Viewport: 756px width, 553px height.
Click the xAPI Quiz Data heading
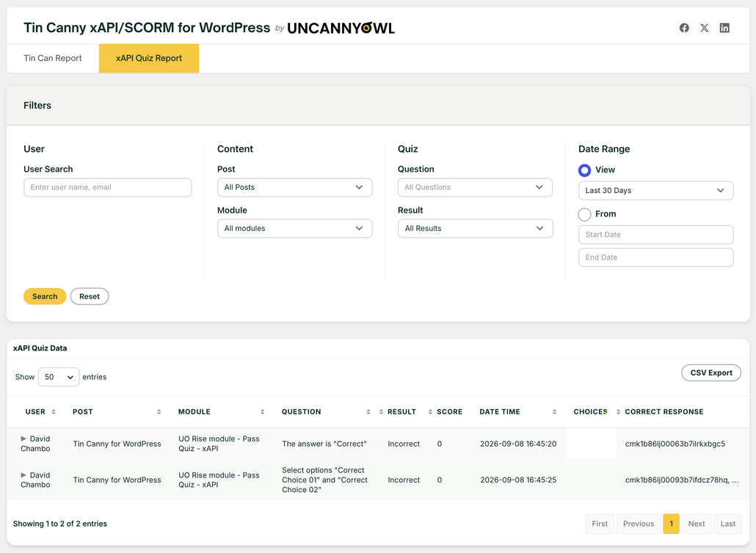40,348
